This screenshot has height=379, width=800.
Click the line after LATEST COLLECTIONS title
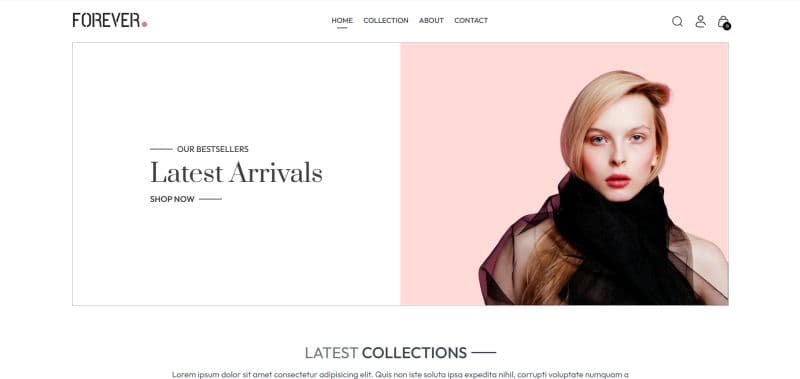click(484, 352)
